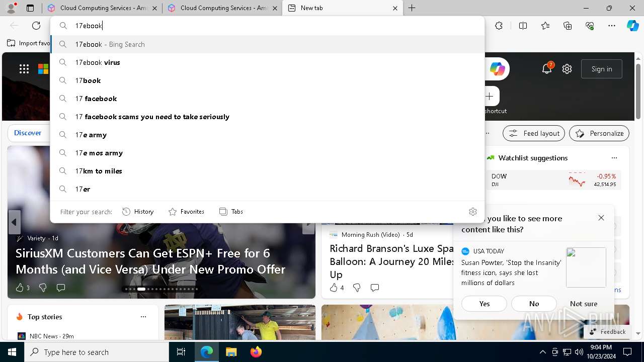
Task: Launch Firefox from taskbar
Action: [256, 352]
